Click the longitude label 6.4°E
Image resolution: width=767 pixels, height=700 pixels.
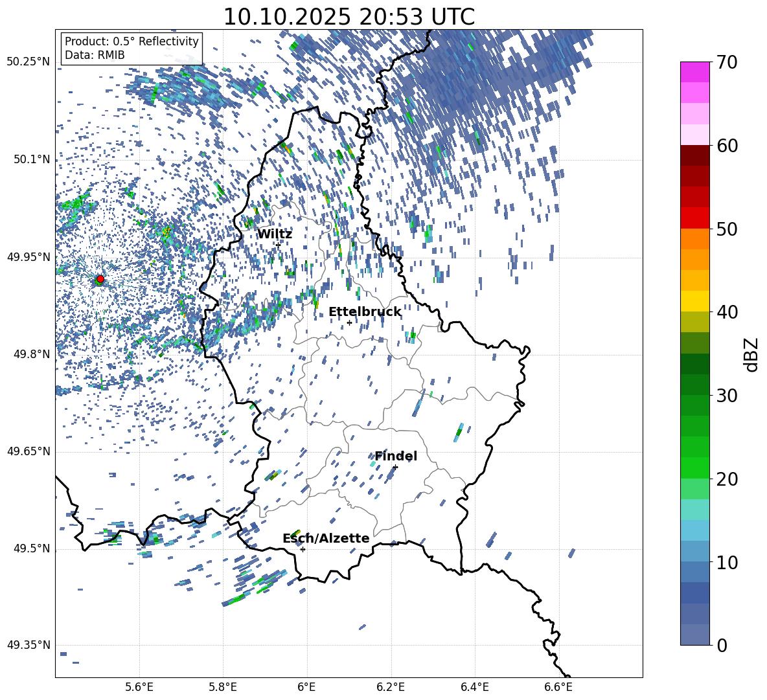click(474, 687)
